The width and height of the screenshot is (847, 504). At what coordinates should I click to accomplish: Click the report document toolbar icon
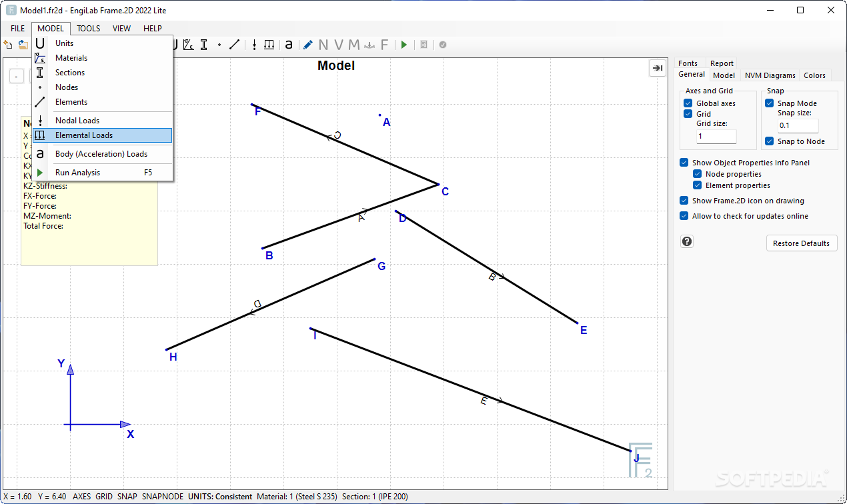click(423, 45)
